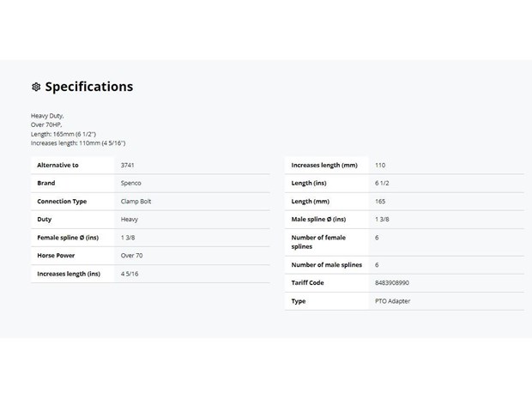Click the Duty row value Heavy
The height and width of the screenshot is (399, 532).
pos(130,220)
